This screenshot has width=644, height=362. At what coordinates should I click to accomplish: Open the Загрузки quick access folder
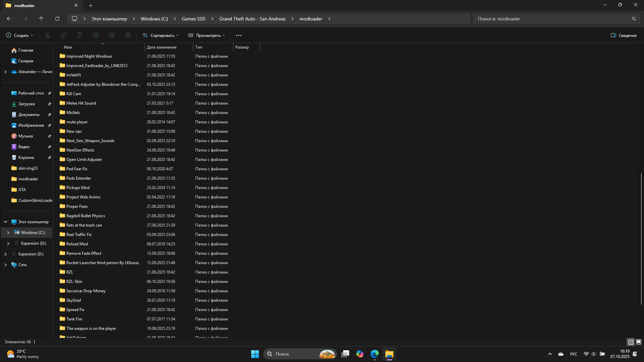pyautogui.click(x=26, y=104)
